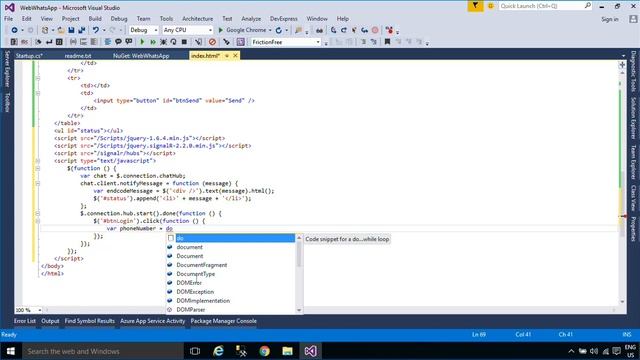This screenshot has width=640, height=360.
Task: Open Google Chrome from the Windows taskbar
Action: coord(264,351)
